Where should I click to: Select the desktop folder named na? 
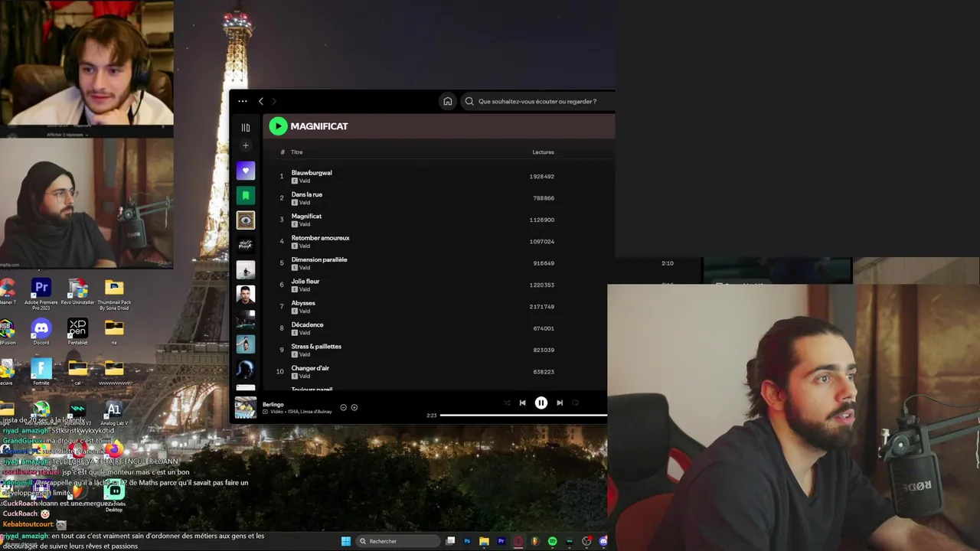[x=114, y=331]
